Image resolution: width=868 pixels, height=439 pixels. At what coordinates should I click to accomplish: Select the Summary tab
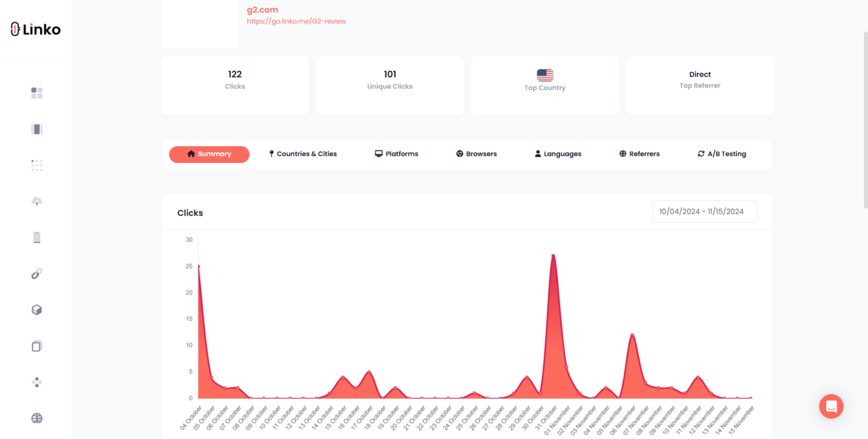(209, 154)
